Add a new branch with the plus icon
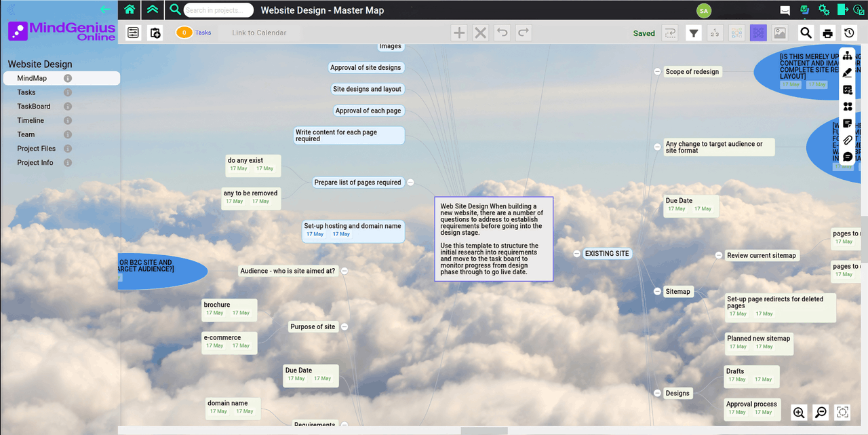 459,33
